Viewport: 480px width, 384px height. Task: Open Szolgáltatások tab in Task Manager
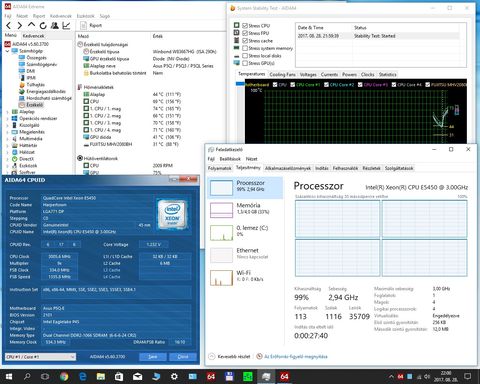(399, 168)
